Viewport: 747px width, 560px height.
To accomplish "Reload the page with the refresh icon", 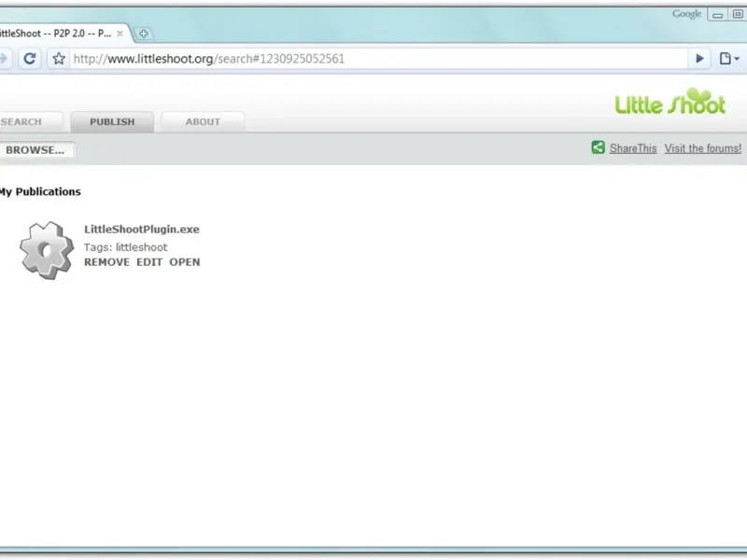I will pyautogui.click(x=30, y=59).
